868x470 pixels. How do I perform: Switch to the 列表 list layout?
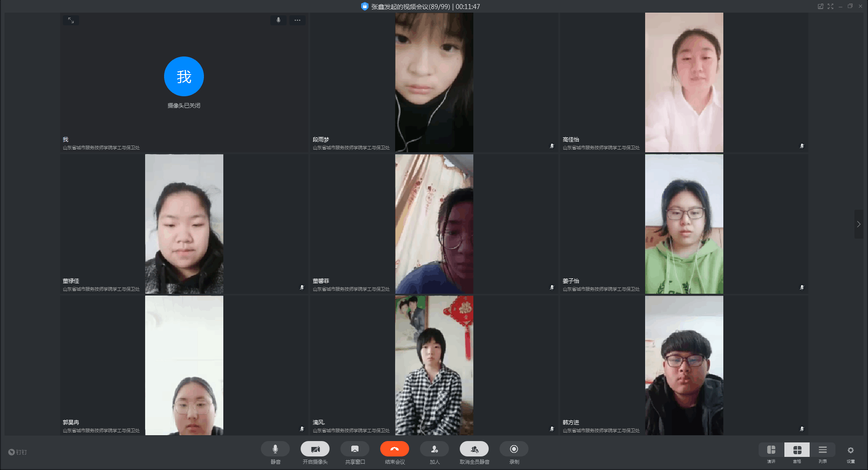[823, 450]
